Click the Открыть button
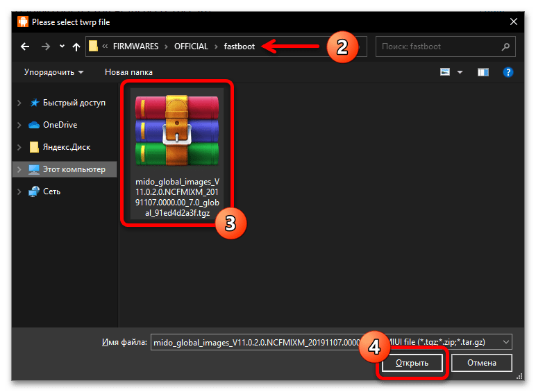 [412, 363]
